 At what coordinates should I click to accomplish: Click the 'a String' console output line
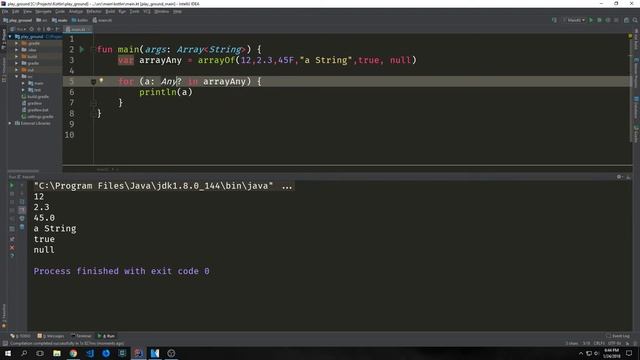[x=55, y=229]
